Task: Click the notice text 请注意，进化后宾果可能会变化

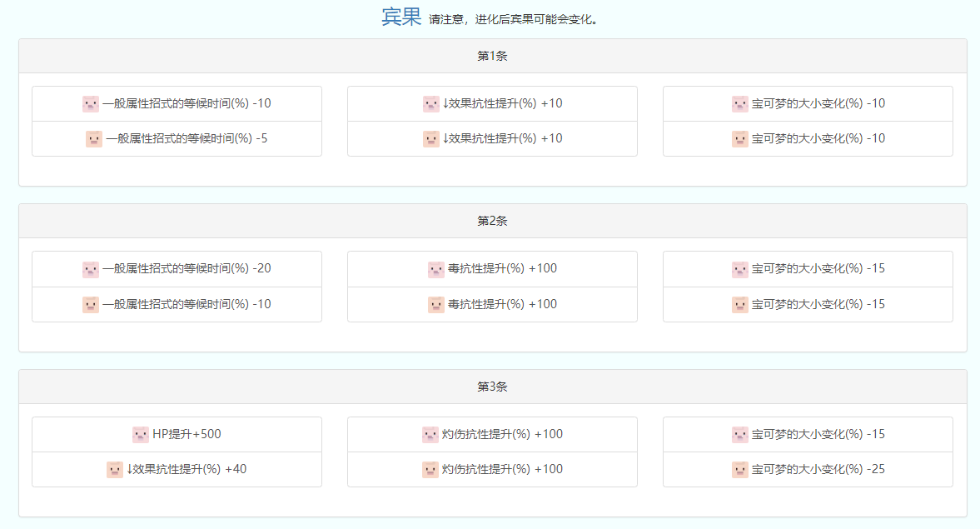Action: click(x=513, y=20)
